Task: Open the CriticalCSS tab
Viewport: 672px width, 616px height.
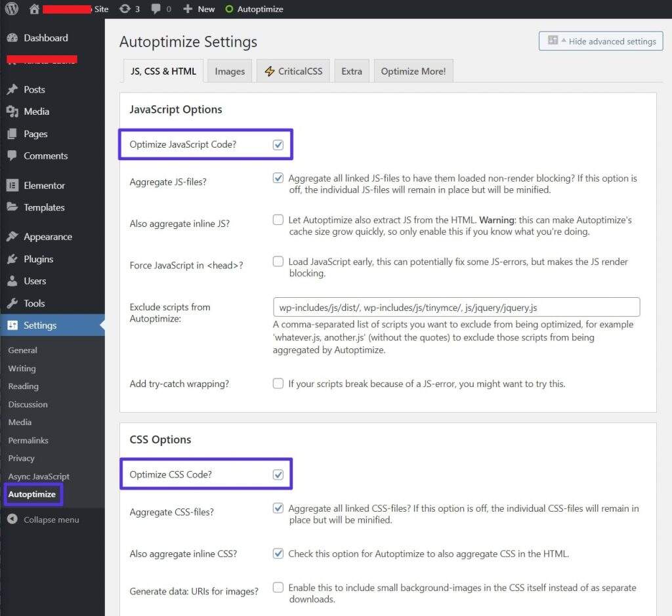Action: [x=293, y=72]
